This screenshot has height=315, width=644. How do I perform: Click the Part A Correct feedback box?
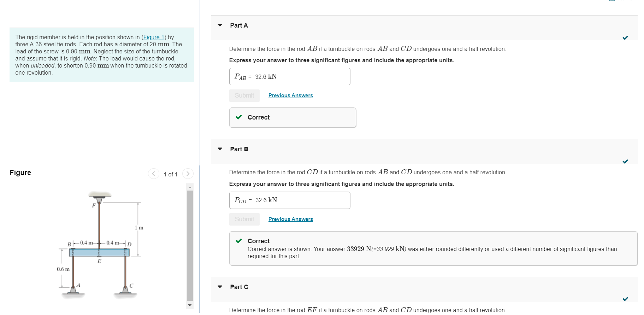pos(293,117)
